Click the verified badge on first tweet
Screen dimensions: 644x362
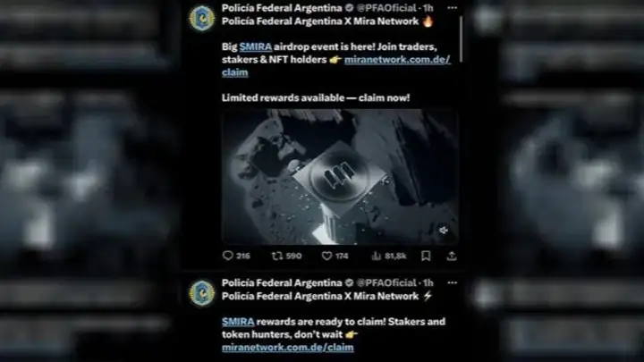coord(349,8)
